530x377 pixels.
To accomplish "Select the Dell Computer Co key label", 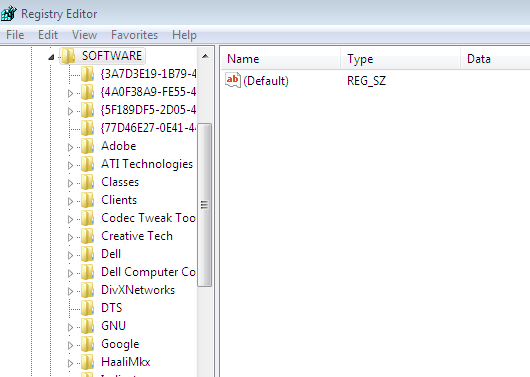I will point(148,272).
